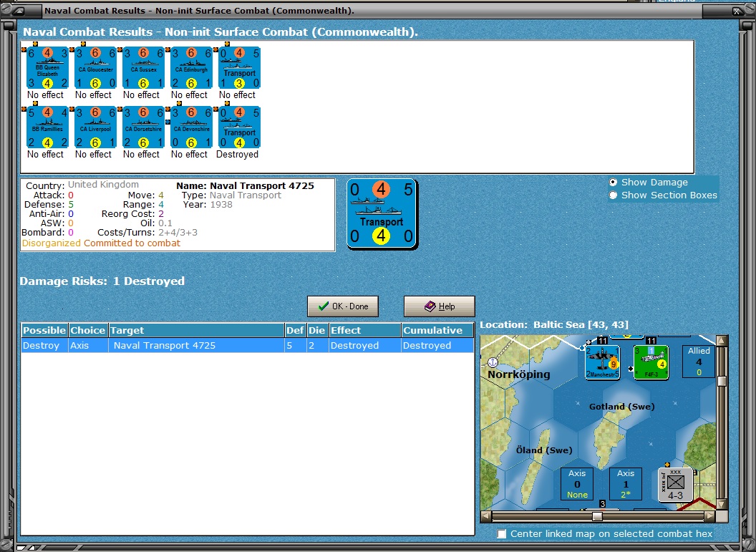Close the Naval Combat Results window
The width and height of the screenshot is (756, 552).
(x=737, y=11)
